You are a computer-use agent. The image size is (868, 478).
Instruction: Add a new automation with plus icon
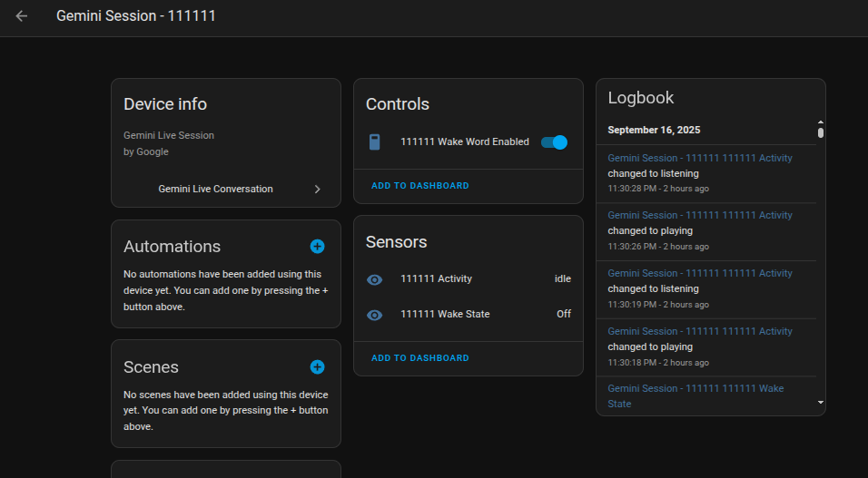pos(317,247)
